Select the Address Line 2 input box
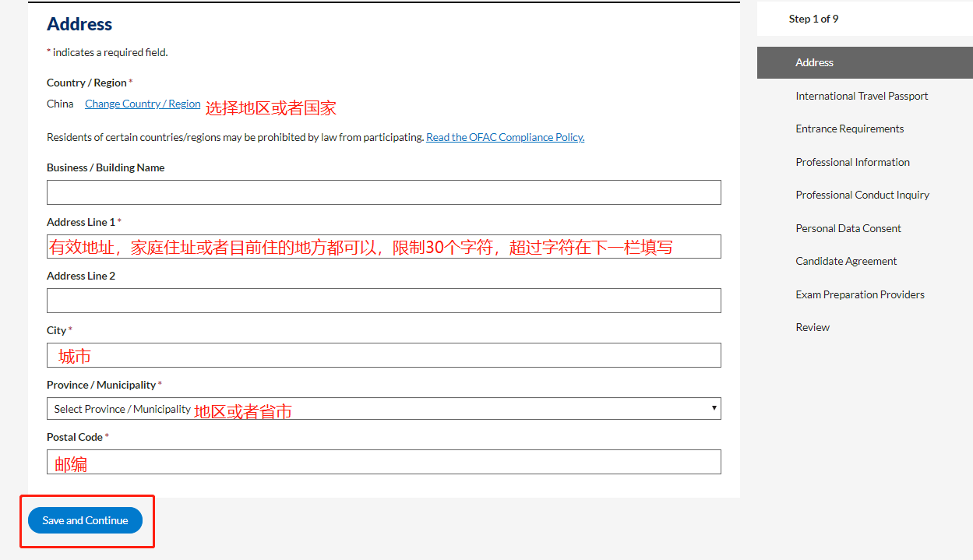Screen dimensions: 973x560 click(384, 301)
